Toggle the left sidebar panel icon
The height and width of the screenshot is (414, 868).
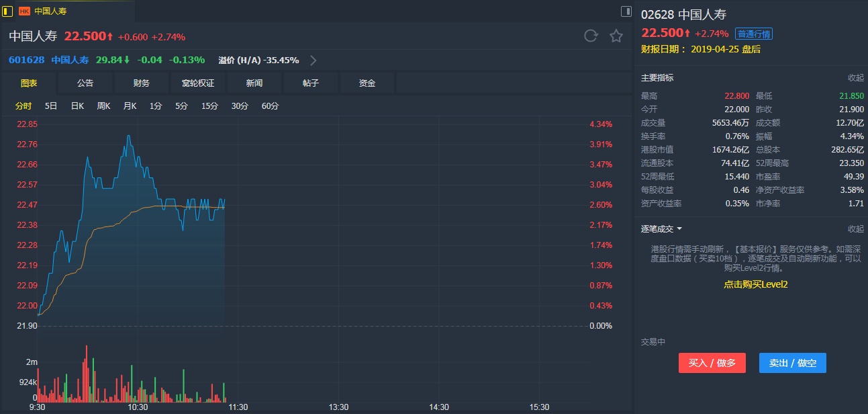[7, 11]
